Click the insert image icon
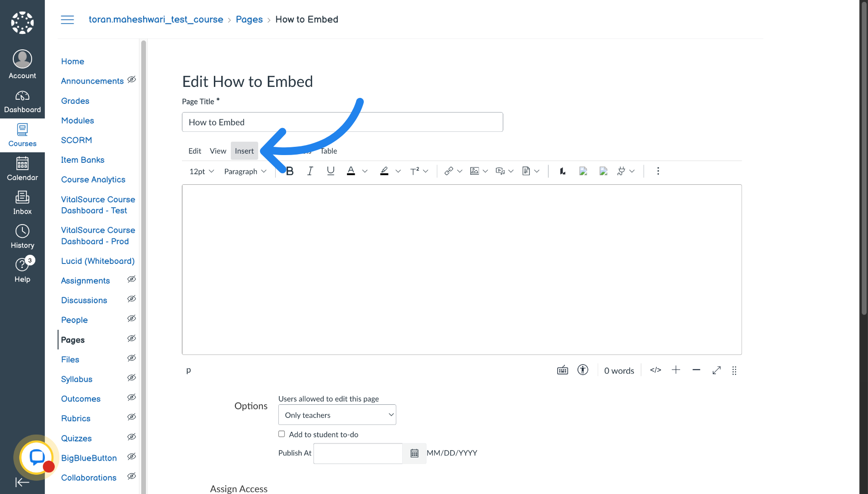Screen dimensions: 868x494 pyautogui.click(x=474, y=171)
